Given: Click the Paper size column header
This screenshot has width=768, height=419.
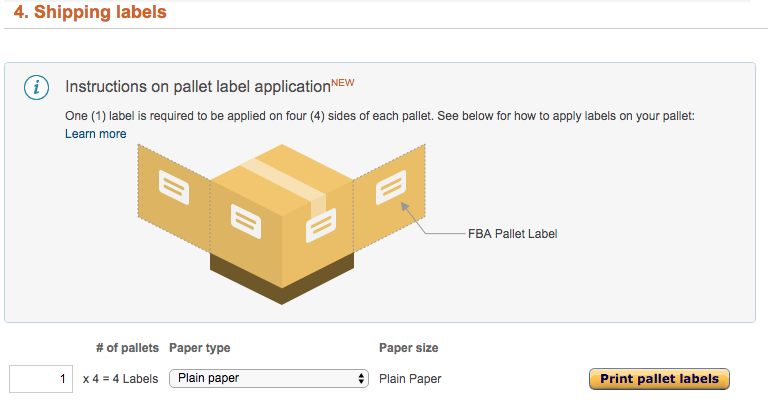Looking at the screenshot, I should [408, 348].
